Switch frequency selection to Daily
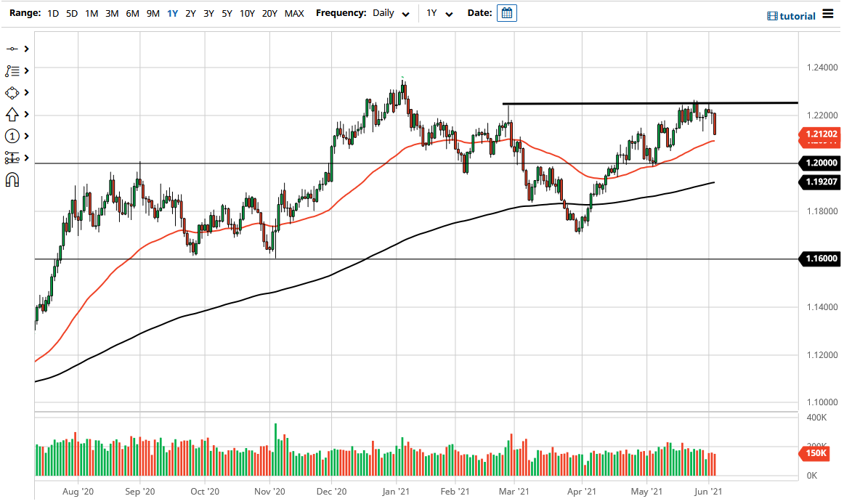 pyautogui.click(x=384, y=13)
